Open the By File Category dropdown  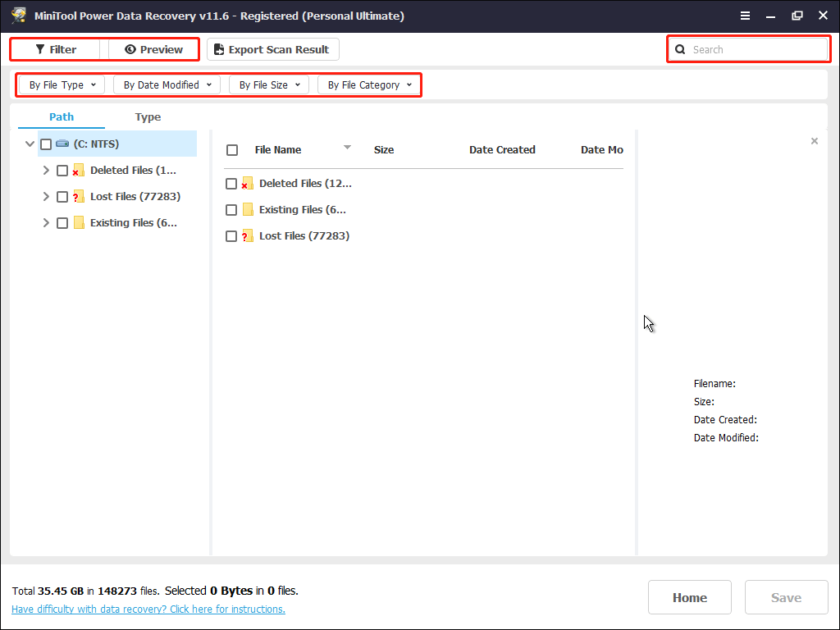(369, 84)
